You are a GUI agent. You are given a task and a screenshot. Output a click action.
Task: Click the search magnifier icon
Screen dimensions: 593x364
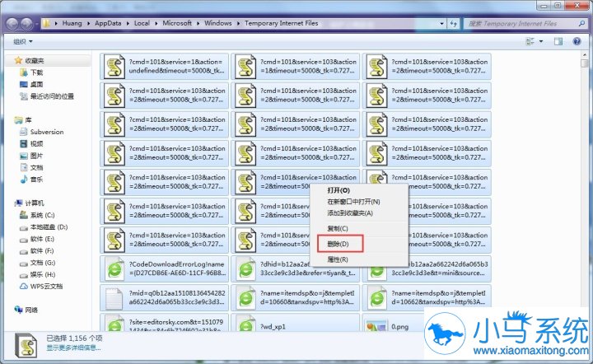(x=581, y=23)
